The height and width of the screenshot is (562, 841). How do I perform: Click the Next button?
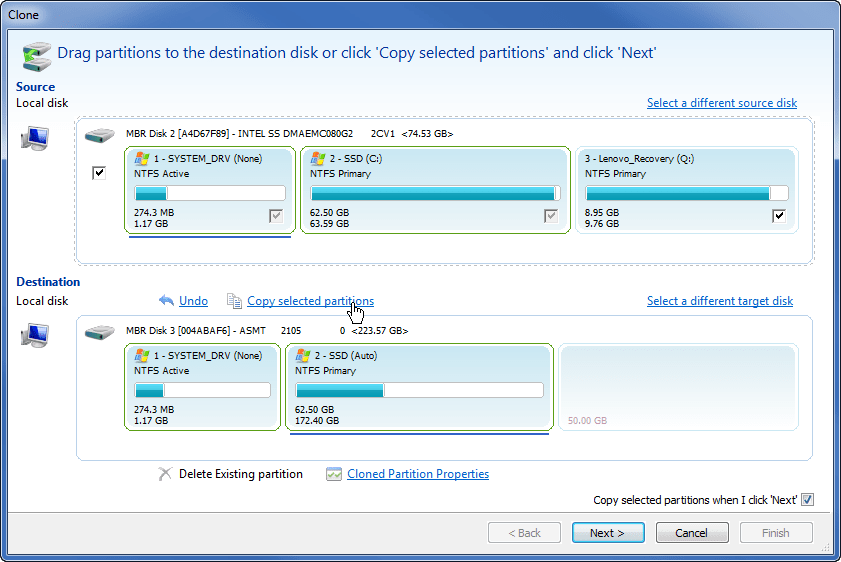pyautogui.click(x=608, y=533)
